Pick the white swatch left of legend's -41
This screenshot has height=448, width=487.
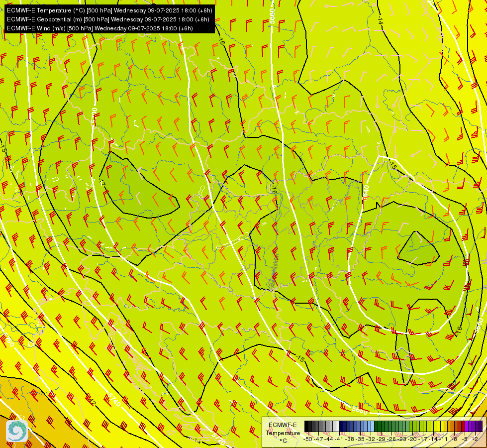coord(338,426)
